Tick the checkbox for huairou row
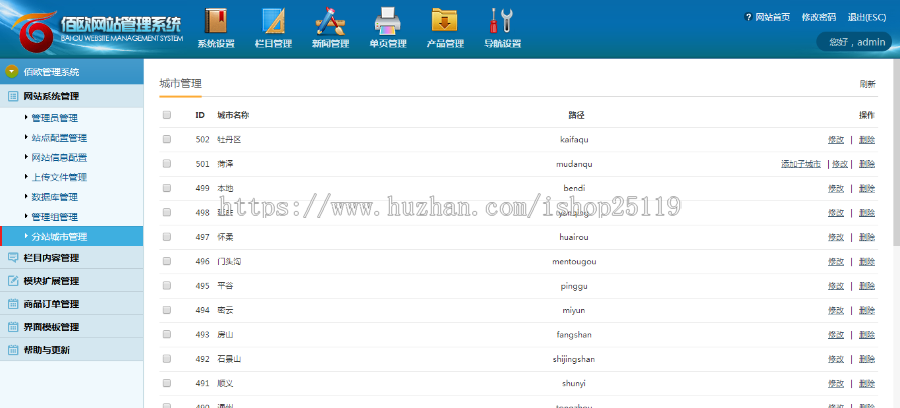 [x=167, y=236]
